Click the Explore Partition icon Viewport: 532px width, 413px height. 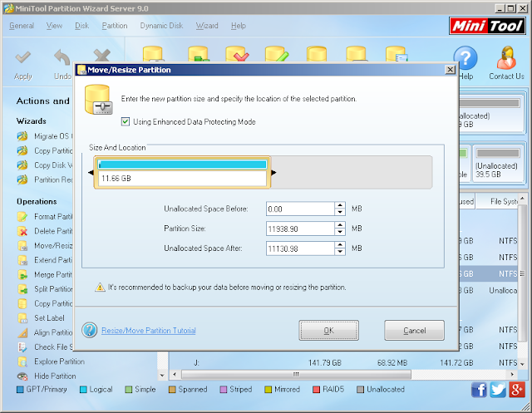[x=22, y=361]
